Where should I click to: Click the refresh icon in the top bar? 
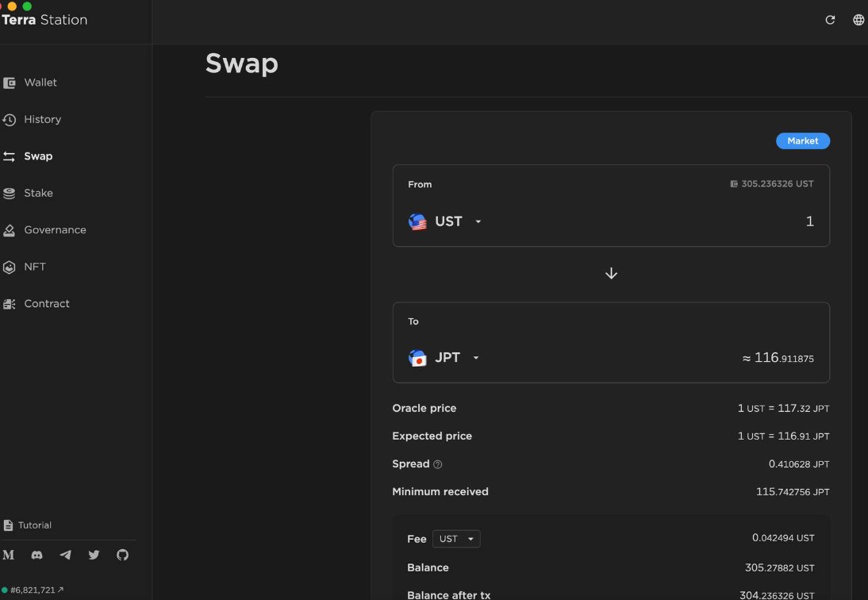click(830, 20)
